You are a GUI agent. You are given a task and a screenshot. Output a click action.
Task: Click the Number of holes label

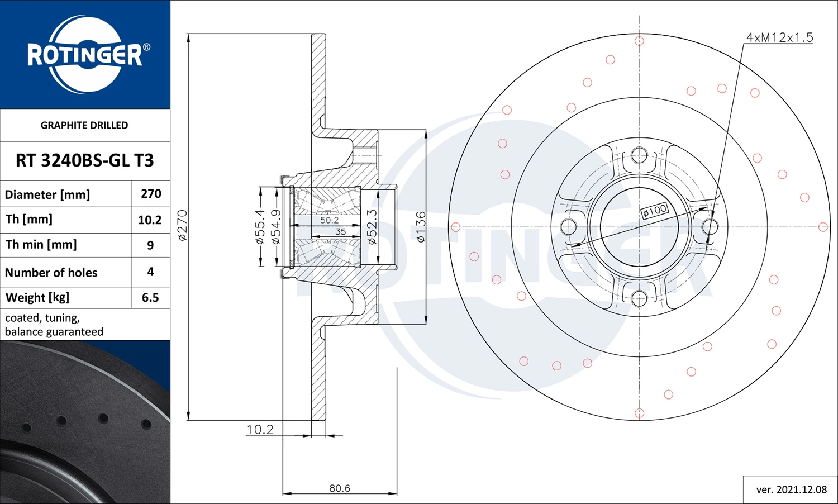coord(51,273)
